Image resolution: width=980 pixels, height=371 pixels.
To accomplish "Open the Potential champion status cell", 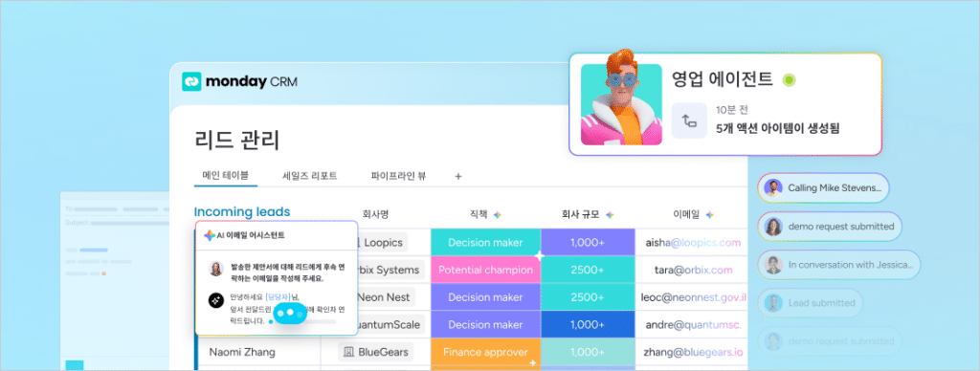I will click(x=485, y=270).
